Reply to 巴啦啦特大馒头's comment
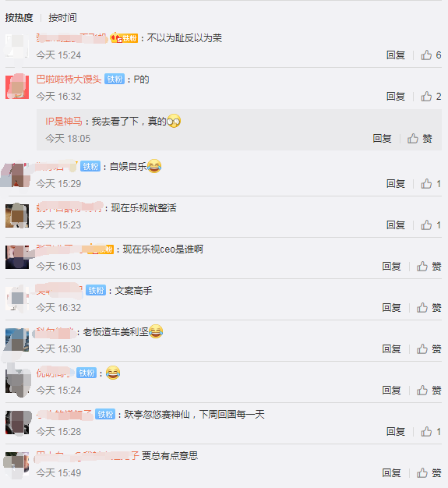Viewport: 448px width, 488px height. 396,97
